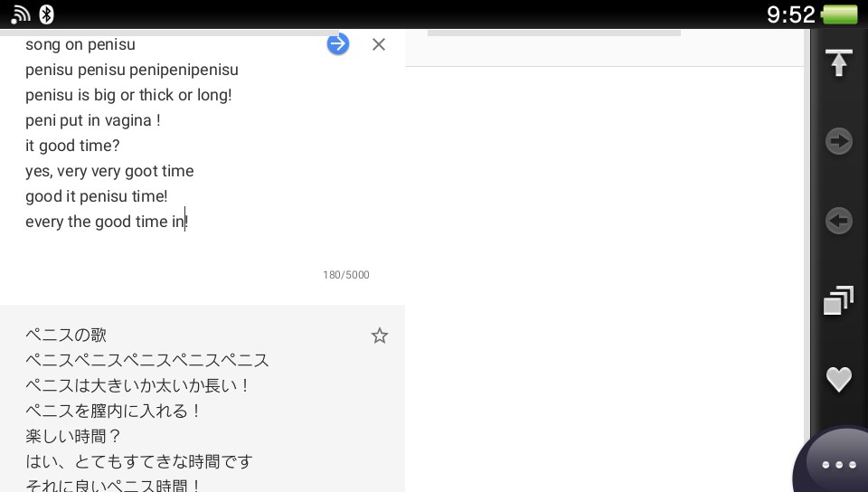Go forward with the browser arrow

pos(839,141)
